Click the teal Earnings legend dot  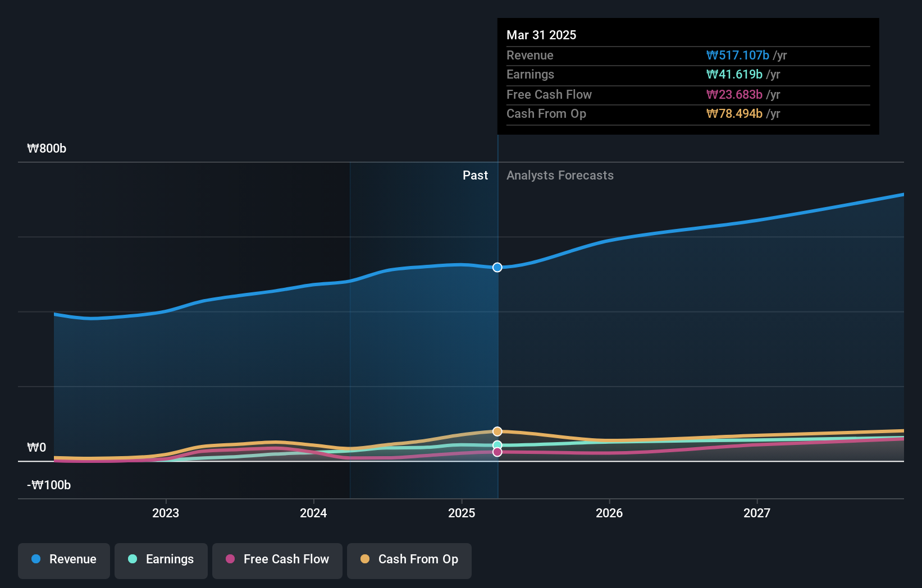point(131,559)
